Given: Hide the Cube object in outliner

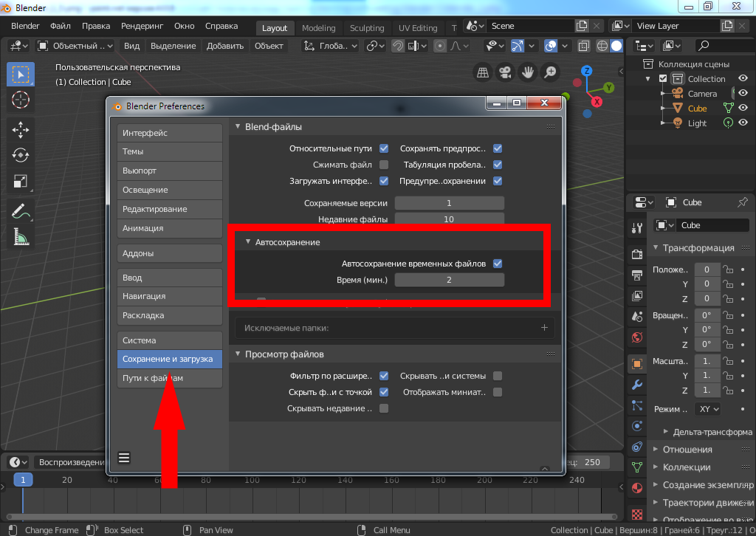Looking at the screenshot, I should pyautogui.click(x=743, y=109).
